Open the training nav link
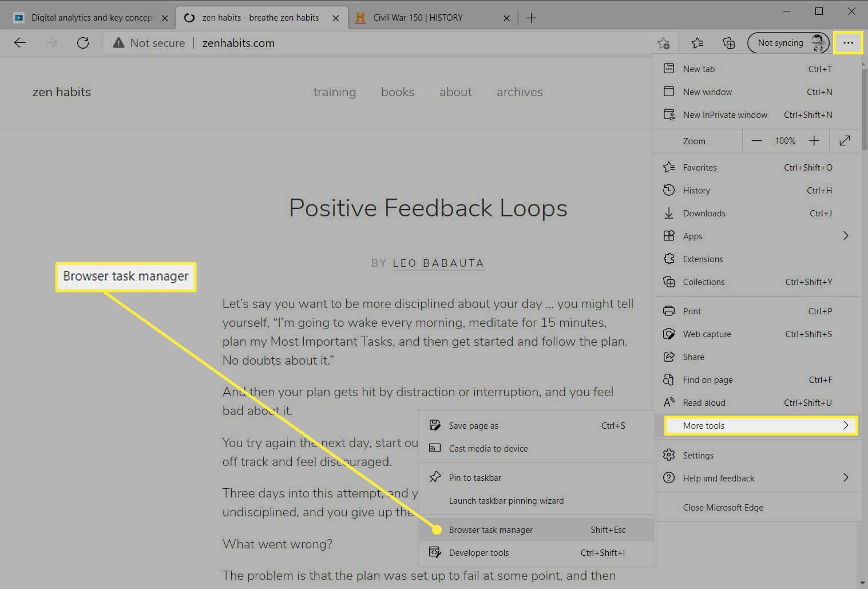The image size is (868, 589). pos(335,92)
